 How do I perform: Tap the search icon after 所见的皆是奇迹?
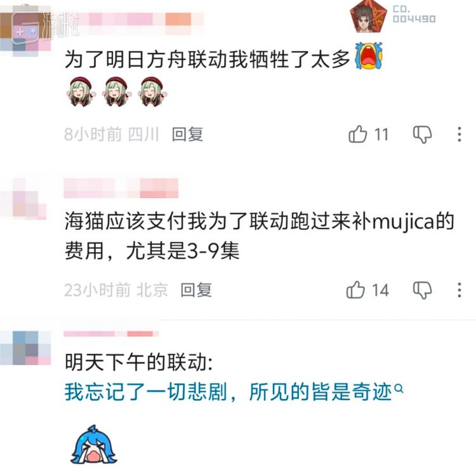tap(399, 388)
